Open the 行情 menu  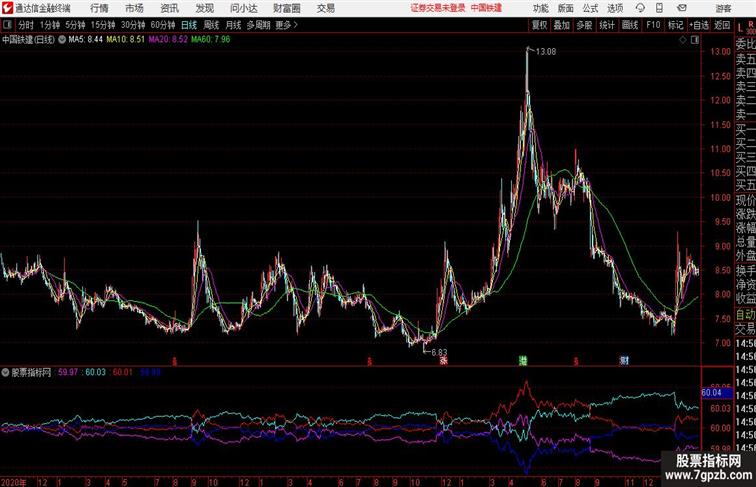tap(99, 8)
